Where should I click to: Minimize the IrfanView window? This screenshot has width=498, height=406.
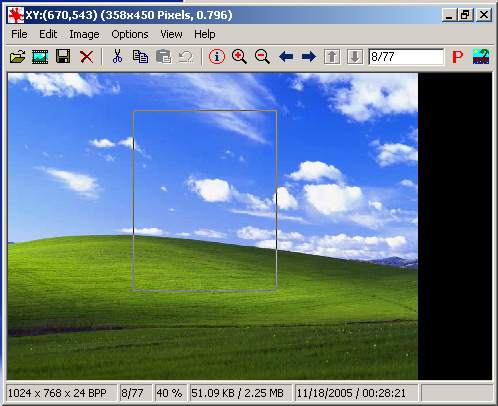[x=449, y=15]
